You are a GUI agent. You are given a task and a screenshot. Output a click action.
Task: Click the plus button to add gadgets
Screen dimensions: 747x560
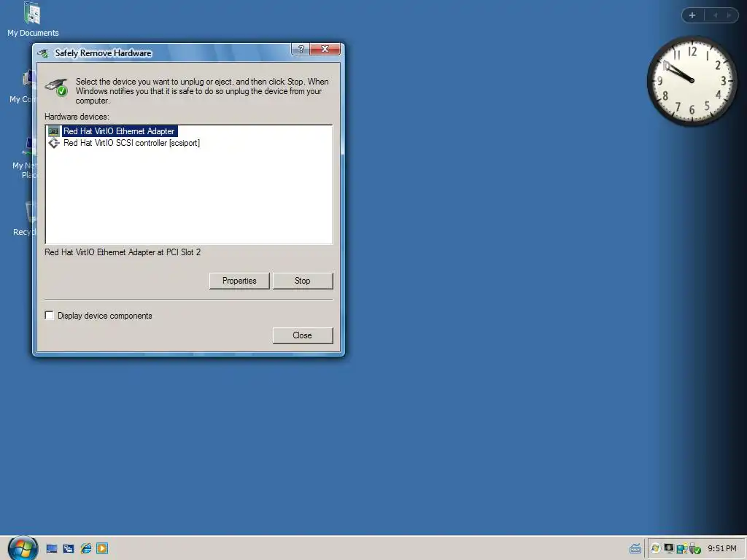[692, 15]
